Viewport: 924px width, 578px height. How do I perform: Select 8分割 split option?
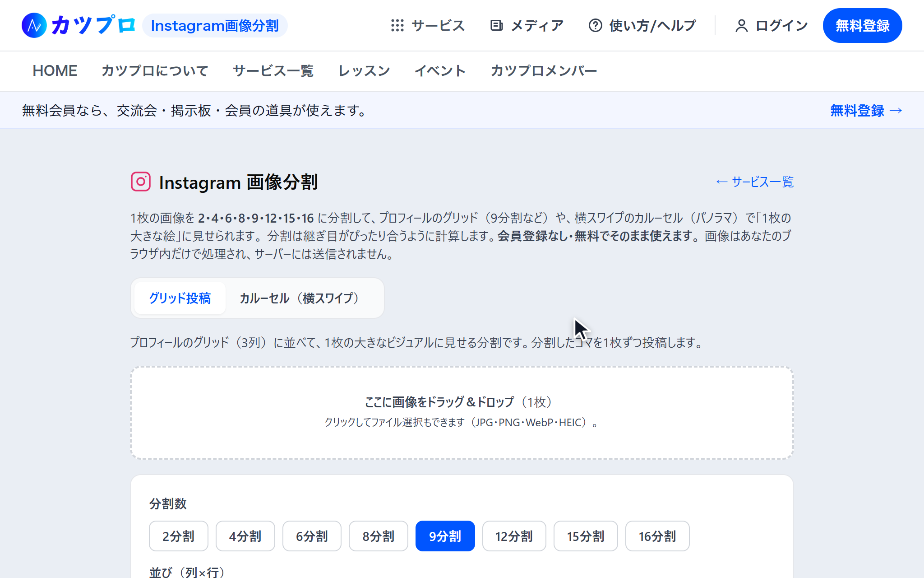click(x=379, y=536)
